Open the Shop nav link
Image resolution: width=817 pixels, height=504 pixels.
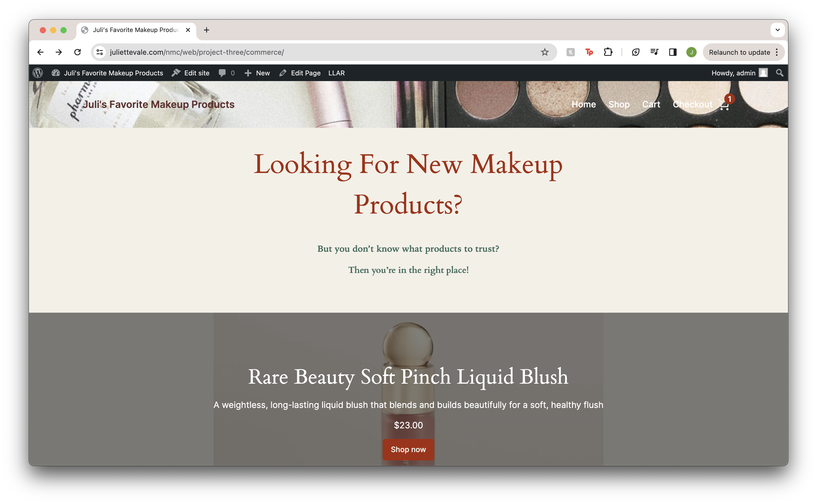[619, 104]
